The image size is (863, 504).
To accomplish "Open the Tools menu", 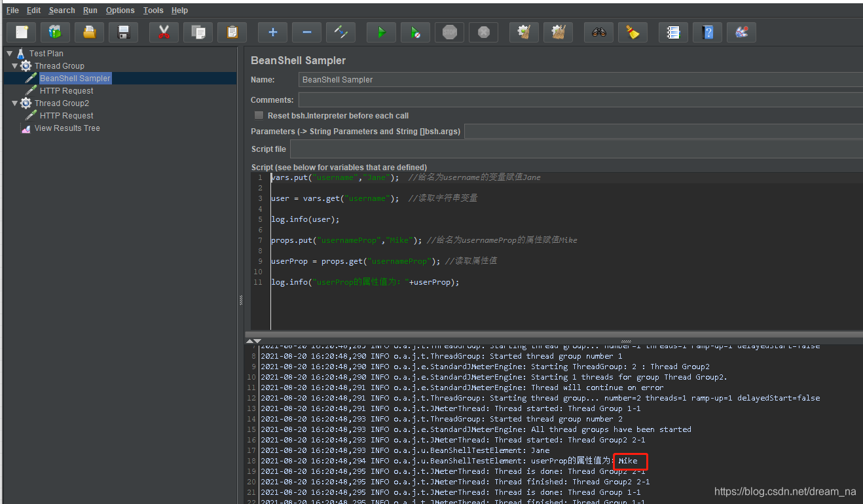I will (x=153, y=10).
